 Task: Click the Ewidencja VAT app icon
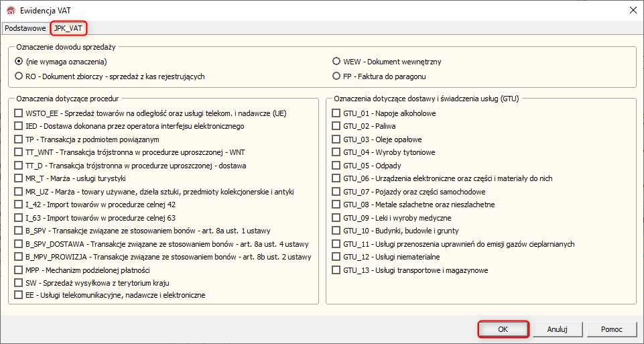[x=10, y=9]
